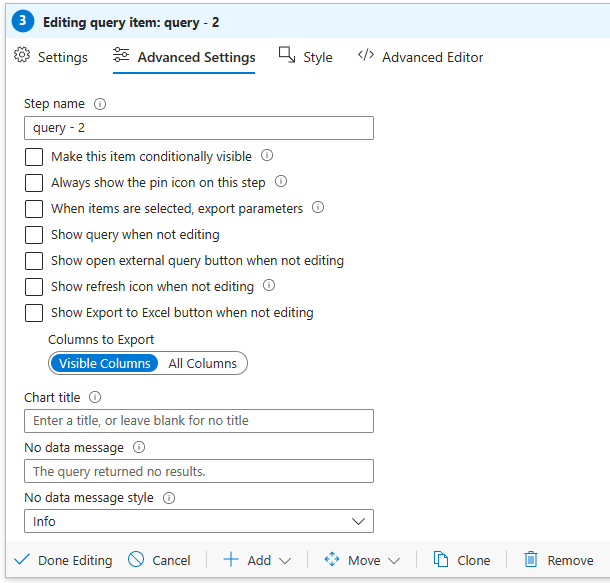Open info icon beside export parameters option
This screenshot has height=583, width=610.
coord(318,207)
